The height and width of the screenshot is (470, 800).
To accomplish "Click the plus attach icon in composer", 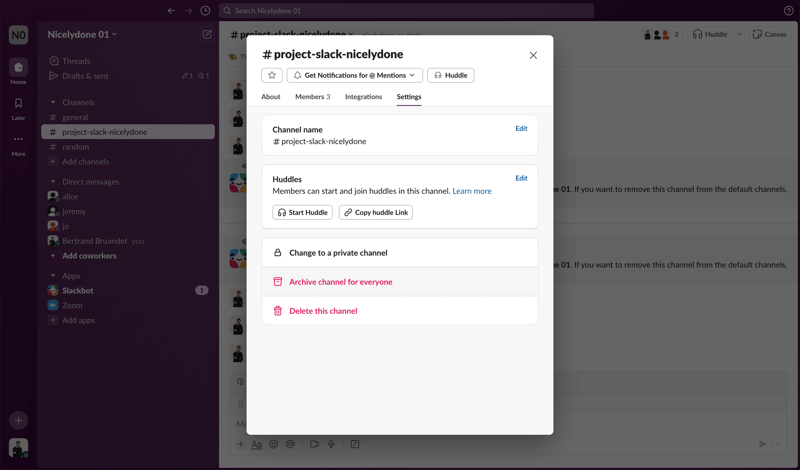I will [x=240, y=444].
